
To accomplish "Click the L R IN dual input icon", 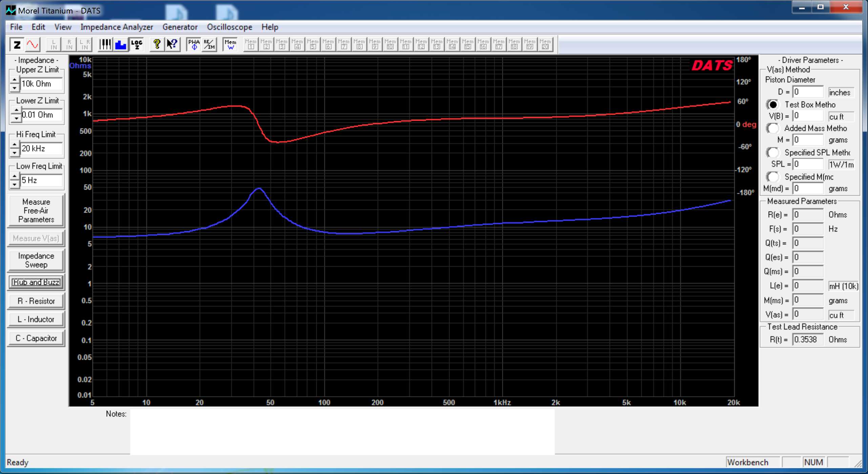I will point(85,44).
